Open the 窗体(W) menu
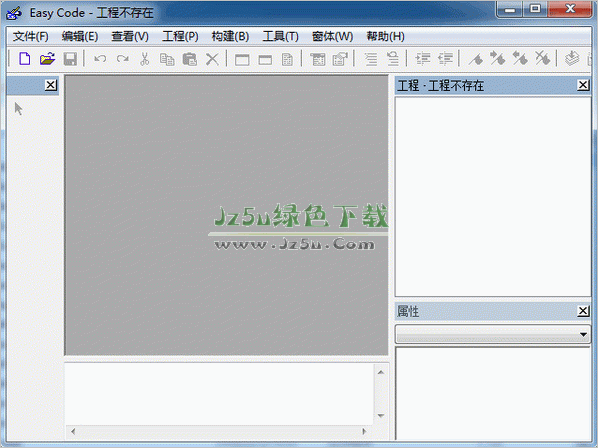598x448 pixels. [x=332, y=37]
